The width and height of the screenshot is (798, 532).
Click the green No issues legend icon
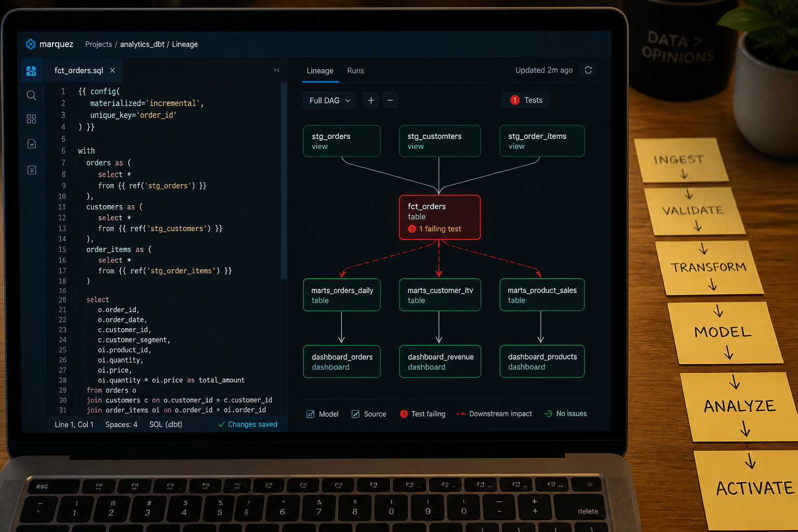point(548,414)
